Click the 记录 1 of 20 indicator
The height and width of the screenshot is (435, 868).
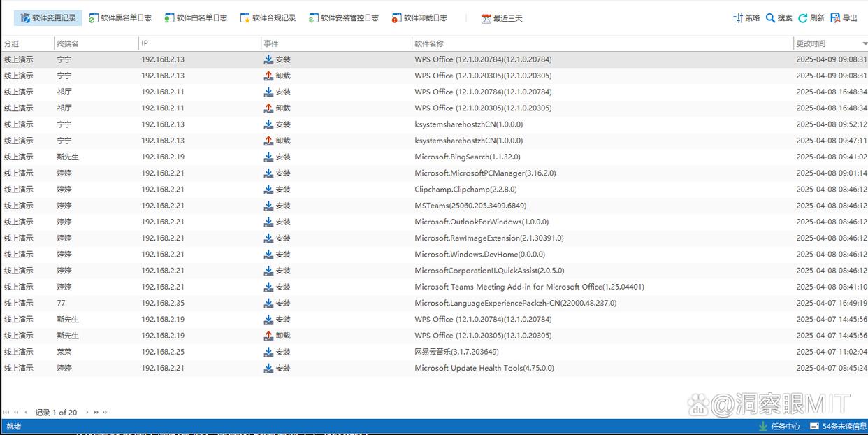point(57,413)
